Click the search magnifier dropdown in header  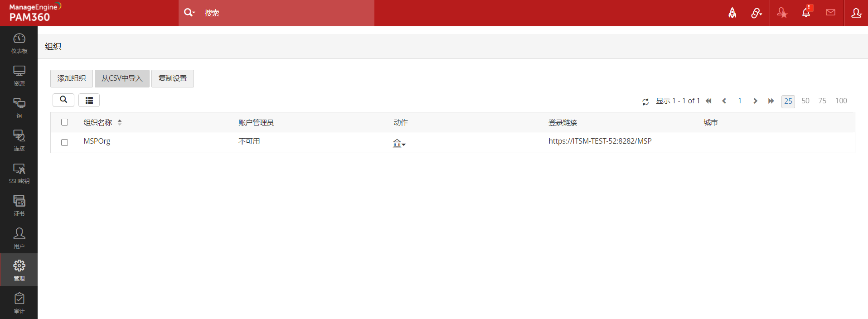(x=189, y=12)
